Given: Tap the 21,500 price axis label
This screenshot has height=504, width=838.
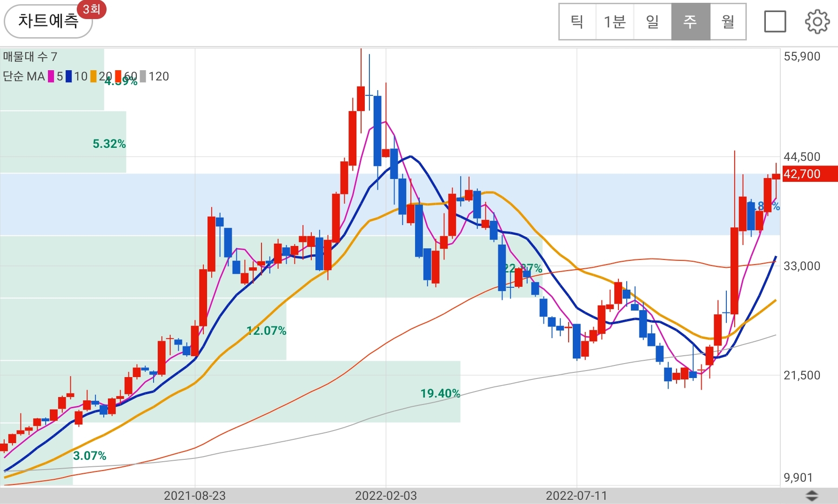Looking at the screenshot, I should click(x=802, y=375).
